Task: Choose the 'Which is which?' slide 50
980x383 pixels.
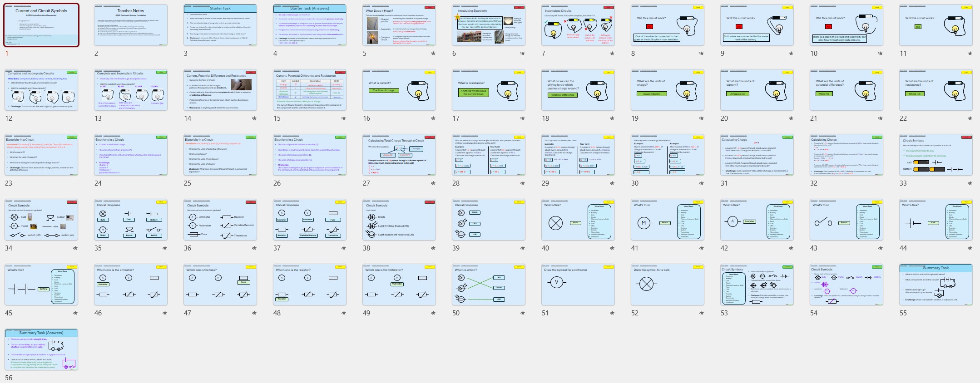Action: 488,285
